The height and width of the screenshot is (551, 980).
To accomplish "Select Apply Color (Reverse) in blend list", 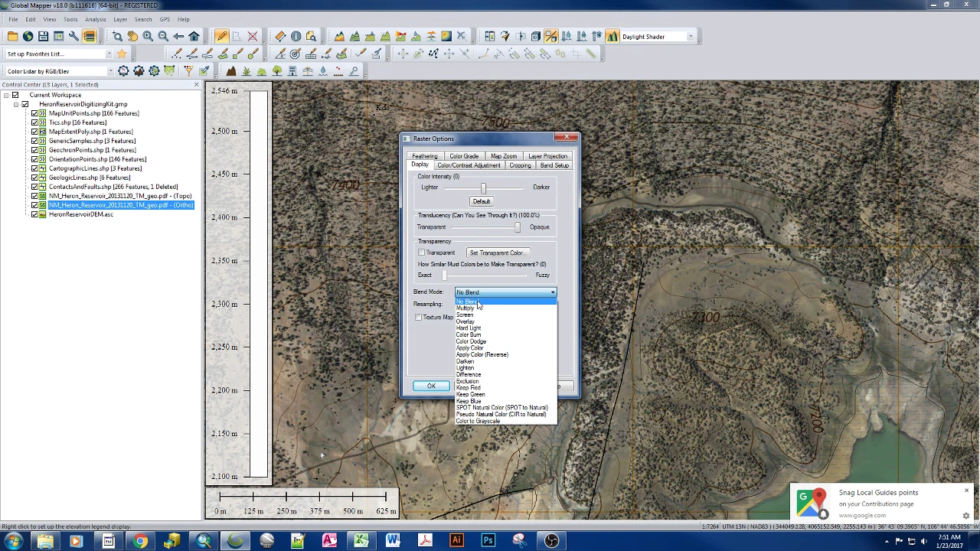I will click(x=482, y=354).
